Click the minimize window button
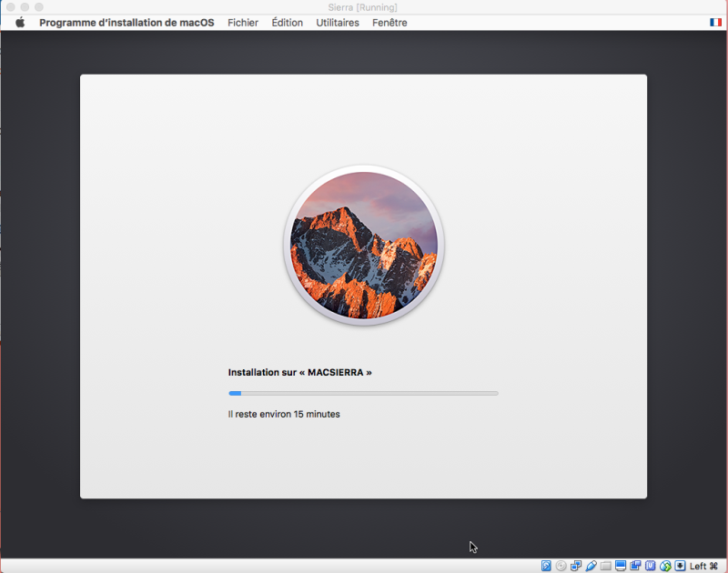728x573 pixels. click(x=25, y=7)
